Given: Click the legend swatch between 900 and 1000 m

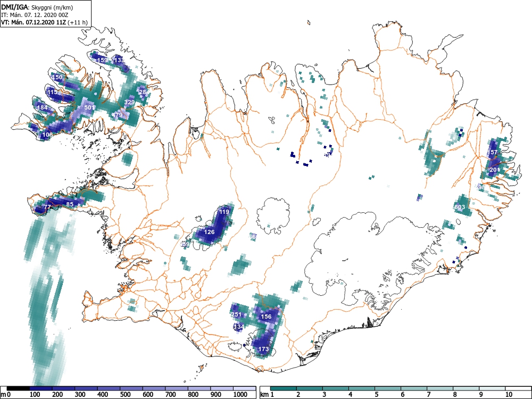Looking at the screenshot, I should tap(222, 388).
